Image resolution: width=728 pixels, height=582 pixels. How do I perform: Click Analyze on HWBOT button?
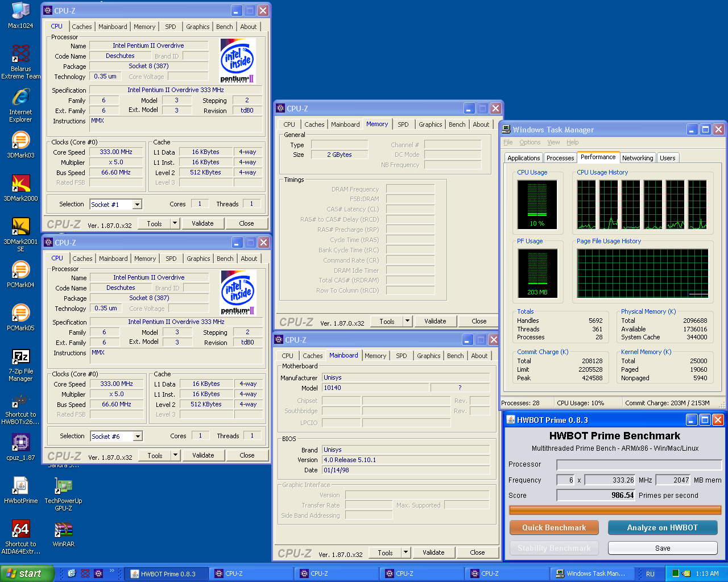tap(662, 527)
